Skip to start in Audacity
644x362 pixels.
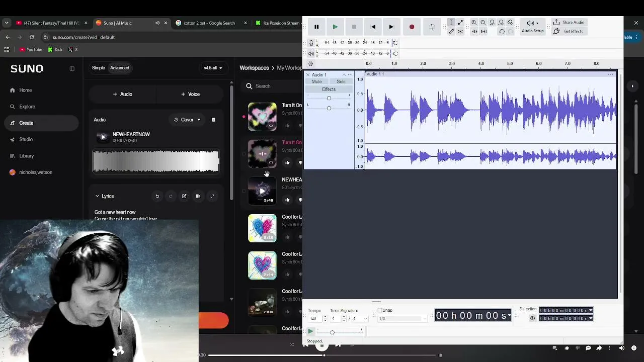[373, 27]
